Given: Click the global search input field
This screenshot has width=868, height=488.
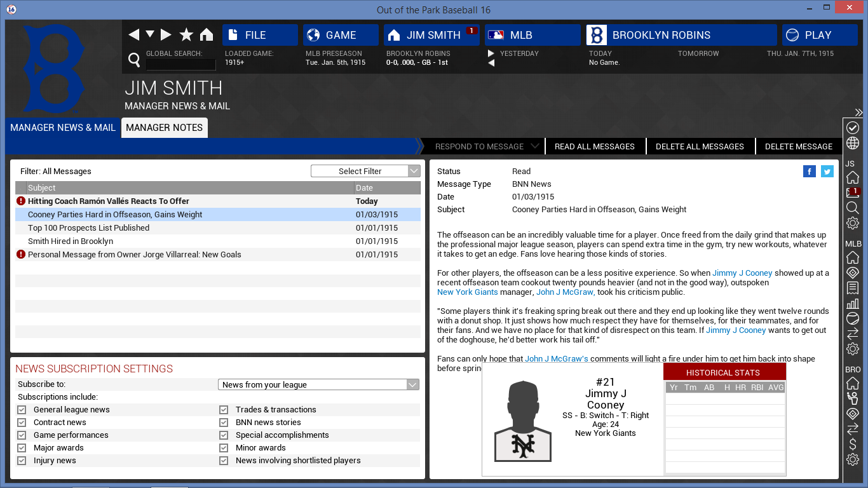Looking at the screenshot, I should 180,64.
